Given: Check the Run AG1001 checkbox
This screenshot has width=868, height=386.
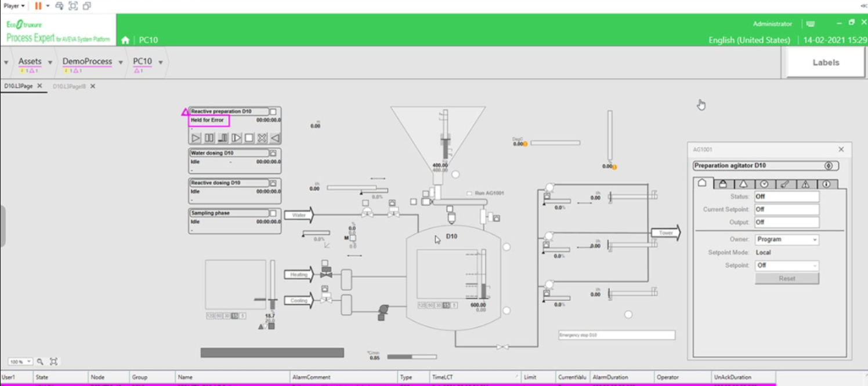Looking at the screenshot, I should click(469, 193).
